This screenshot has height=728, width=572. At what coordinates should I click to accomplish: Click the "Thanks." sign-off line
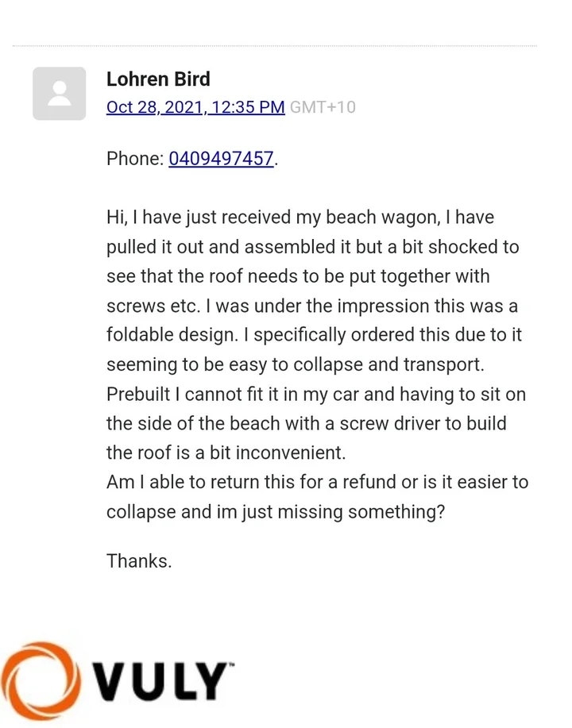pyautogui.click(x=139, y=561)
